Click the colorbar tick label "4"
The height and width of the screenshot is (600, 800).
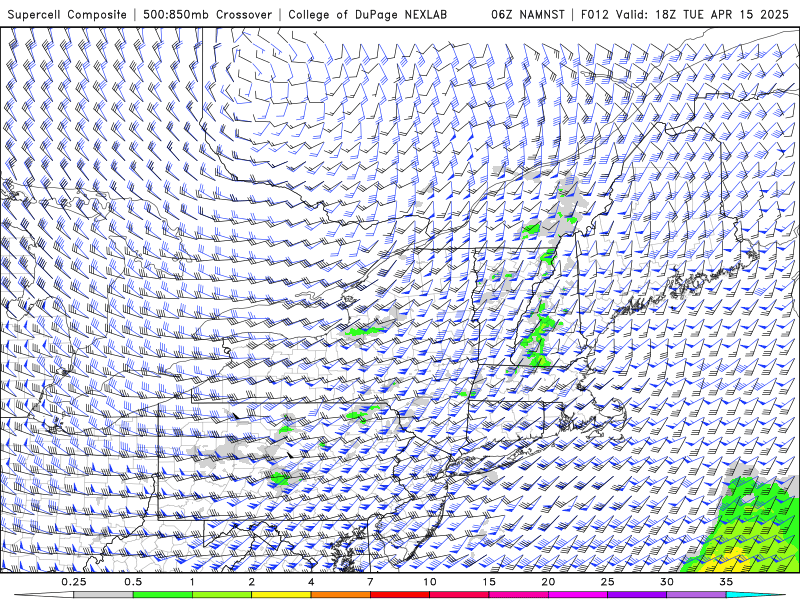(x=311, y=582)
